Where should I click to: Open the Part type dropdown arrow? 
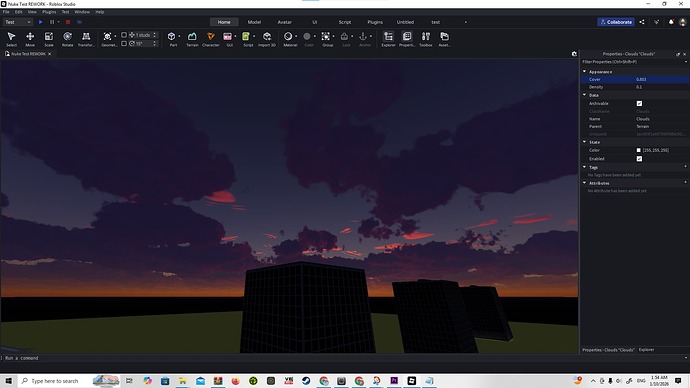[x=180, y=37]
